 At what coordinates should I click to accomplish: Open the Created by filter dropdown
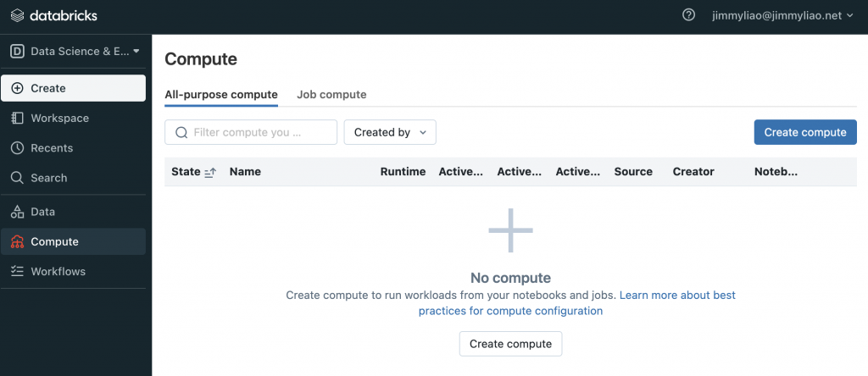(390, 132)
